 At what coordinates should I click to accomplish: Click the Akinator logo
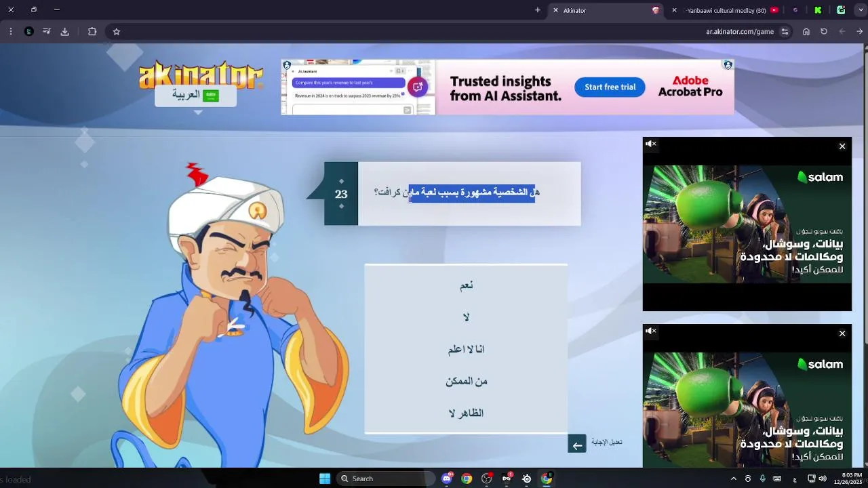(201, 75)
